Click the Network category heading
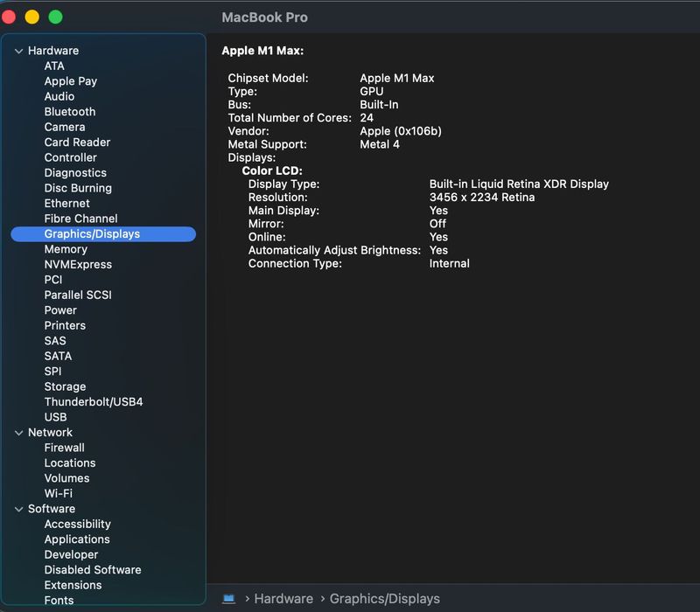700x612 pixels. coord(50,432)
